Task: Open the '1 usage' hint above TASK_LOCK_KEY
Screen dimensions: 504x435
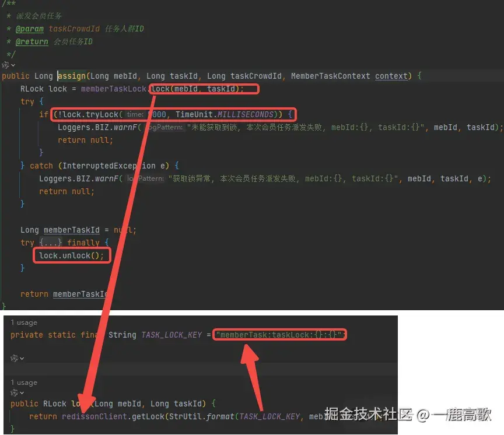Action: coord(24,322)
